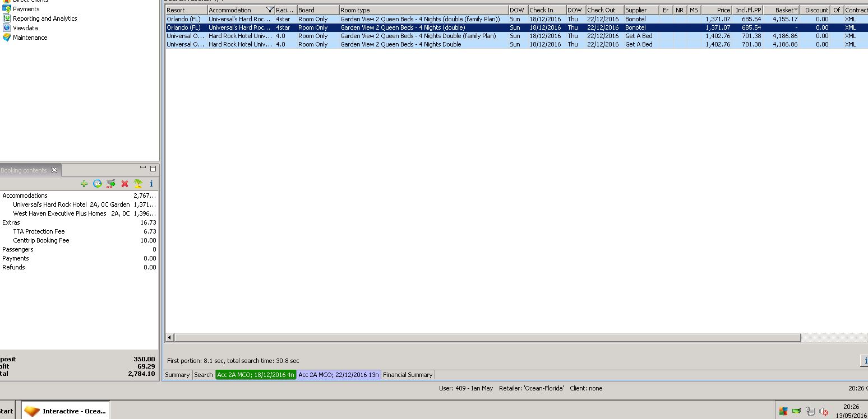Open the Acc 2A MCO 22/12/2016 13n tab

(x=339, y=375)
